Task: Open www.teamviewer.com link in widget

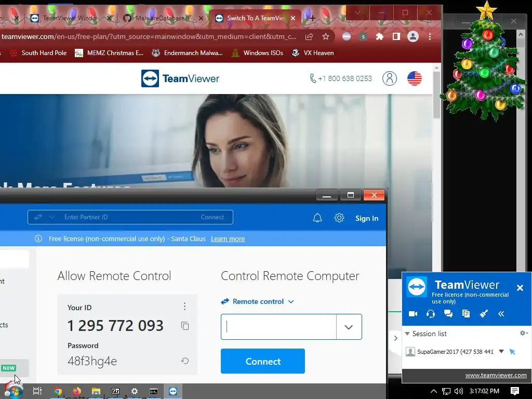Action: (496, 375)
